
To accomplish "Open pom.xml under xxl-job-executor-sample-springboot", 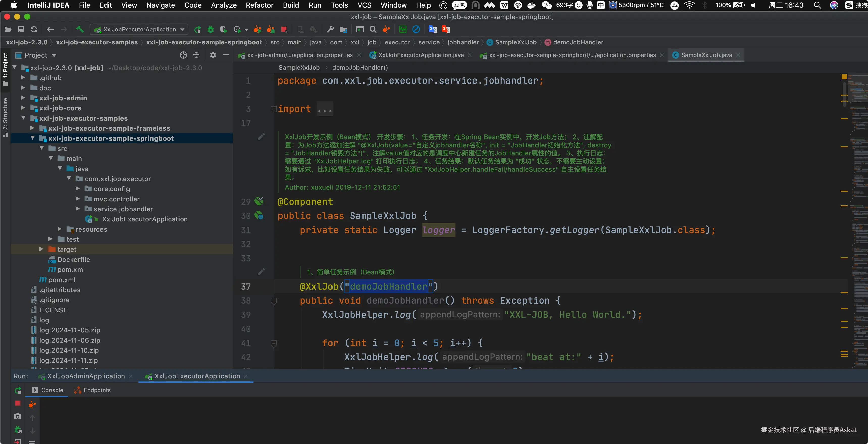I will (71, 270).
